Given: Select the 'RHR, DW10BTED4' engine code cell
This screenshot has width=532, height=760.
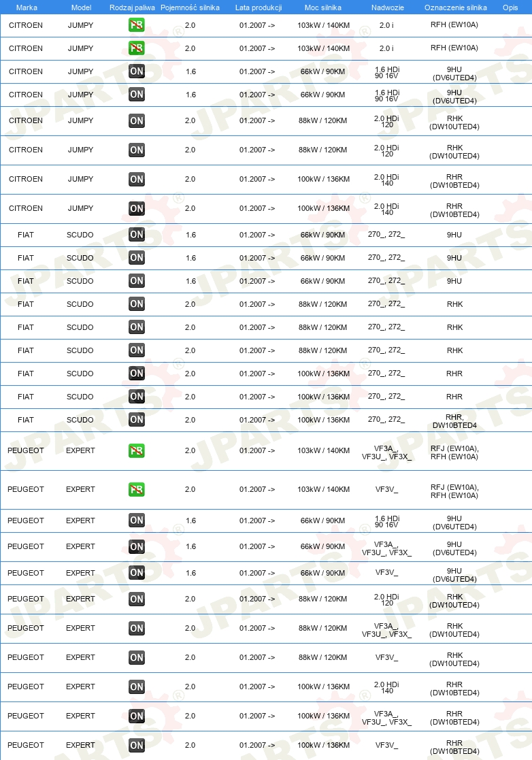Looking at the screenshot, I should click(454, 421).
